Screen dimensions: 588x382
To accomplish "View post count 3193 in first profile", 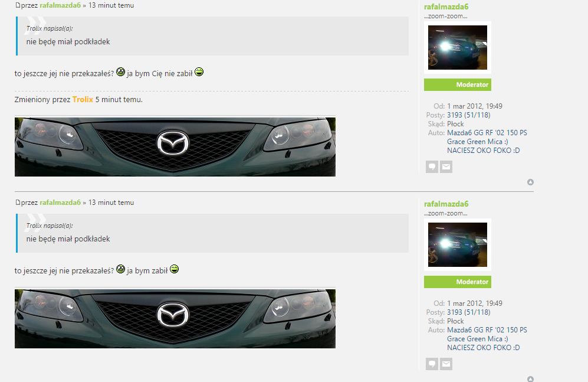I will pos(455,115).
